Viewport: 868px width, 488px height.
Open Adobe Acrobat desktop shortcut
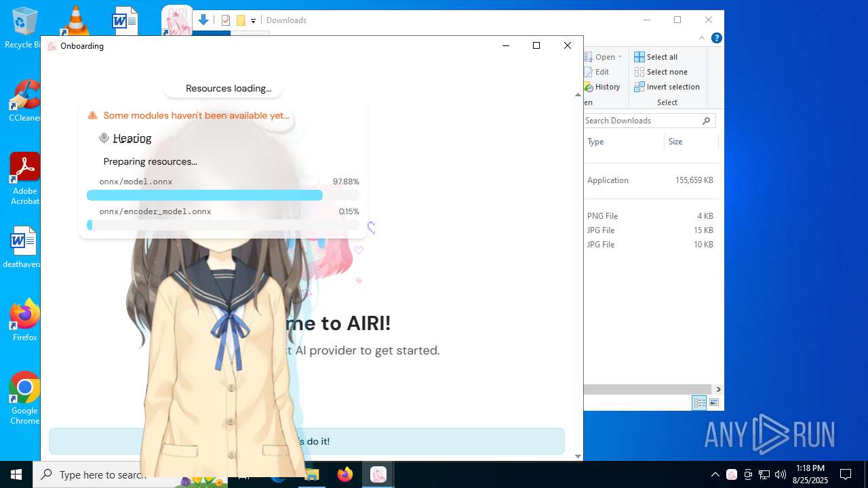(x=24, y=178)
